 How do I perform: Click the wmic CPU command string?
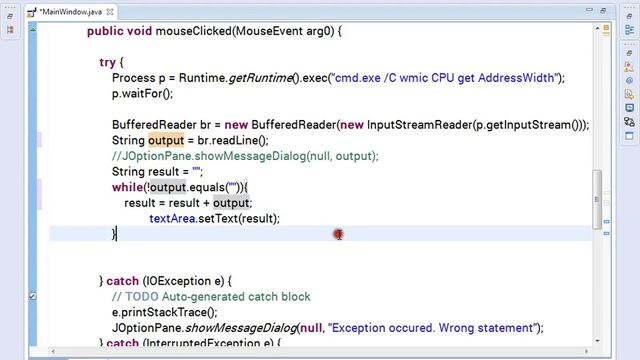click(x=445, y=78)
